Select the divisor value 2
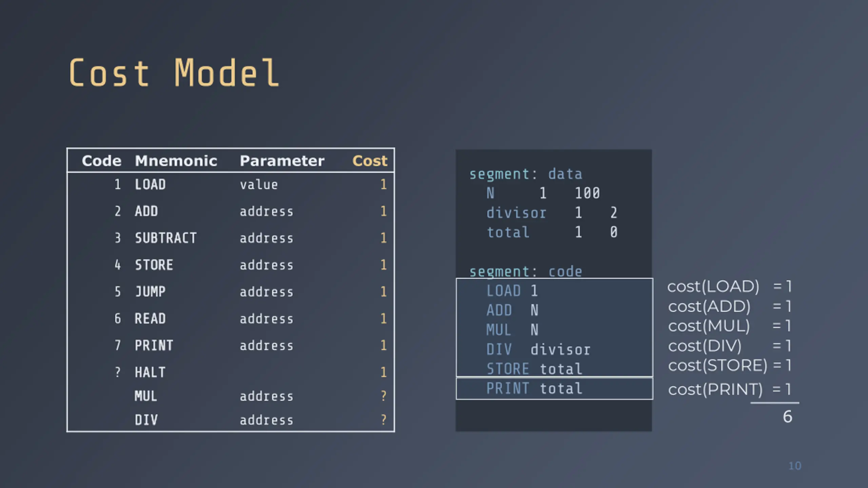The width and height of the screenshot is (868, 488). (x=613, y=213)
